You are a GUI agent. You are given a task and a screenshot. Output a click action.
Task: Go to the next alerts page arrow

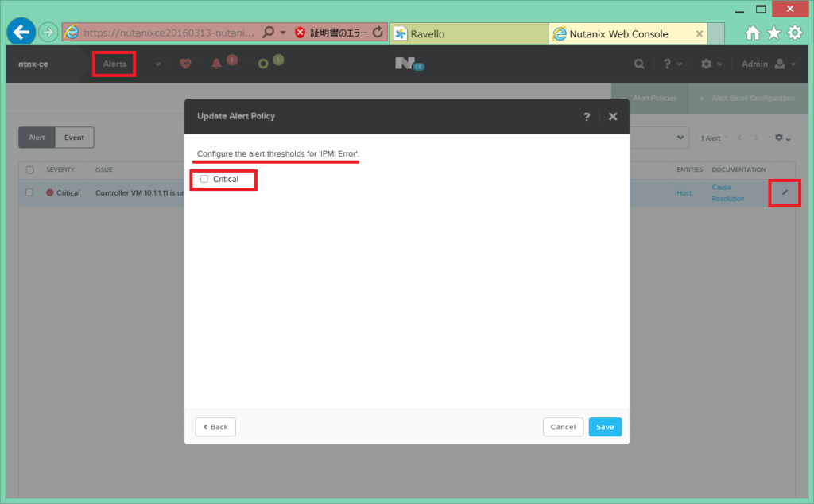click(x=756, y=138)
